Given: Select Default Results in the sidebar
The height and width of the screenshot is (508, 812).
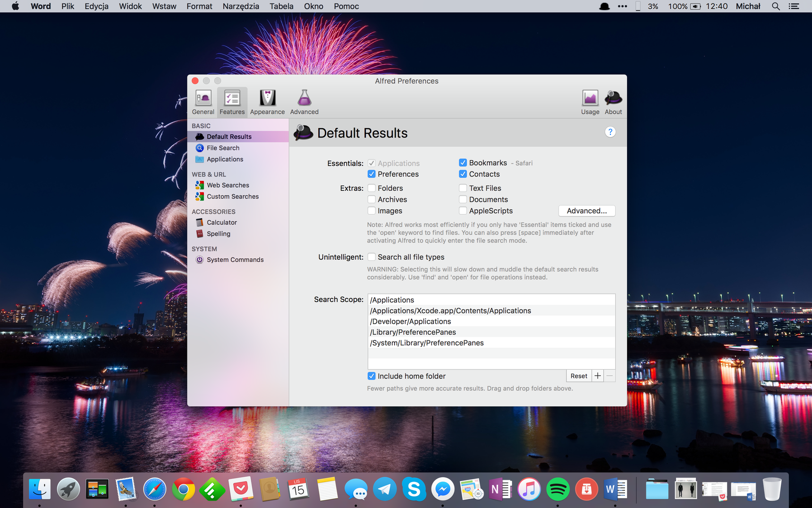Looking at the screenshot, I should 238,137.
